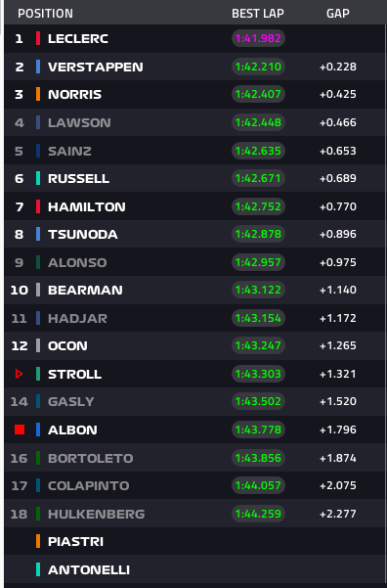The width and height of the screenshot is (387, 588).
Task: Select the greyed-out LAWSON driver name
Action: pos(79,122)
